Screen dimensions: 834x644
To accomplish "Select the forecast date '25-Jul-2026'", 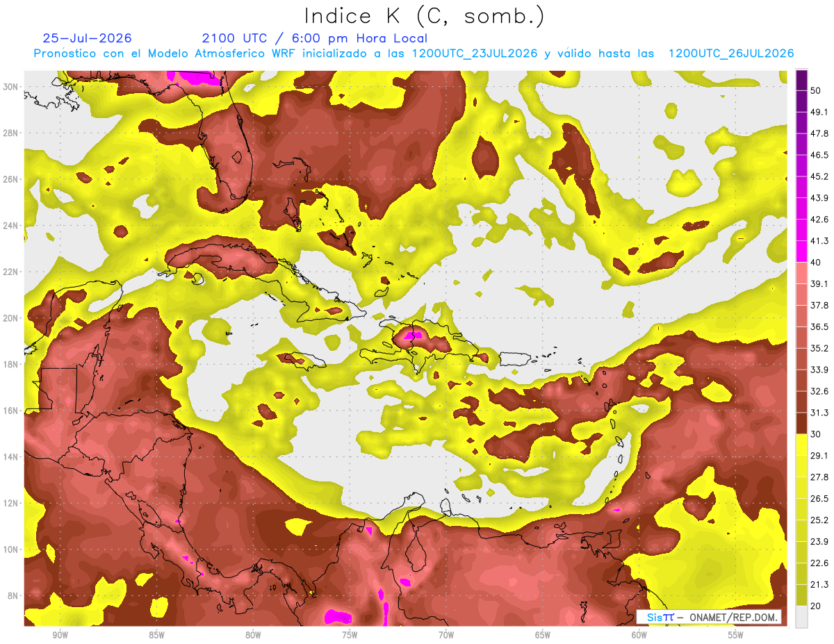I will click(88, 38).
